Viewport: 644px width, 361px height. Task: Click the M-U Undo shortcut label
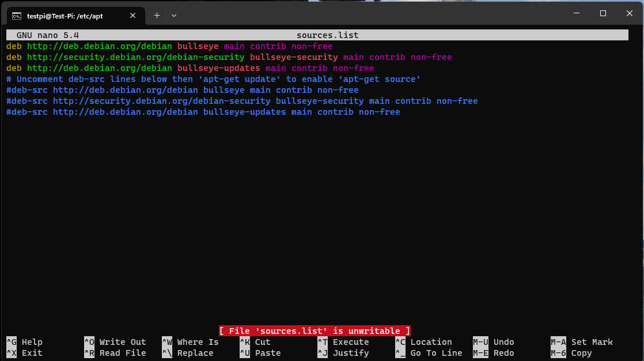click(493, 342)
